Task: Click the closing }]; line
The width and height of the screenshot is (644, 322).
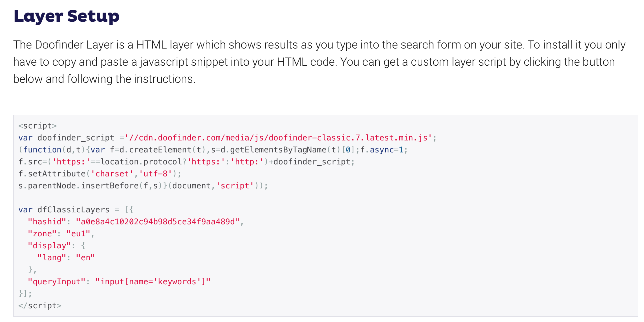Action: [25, 294]
